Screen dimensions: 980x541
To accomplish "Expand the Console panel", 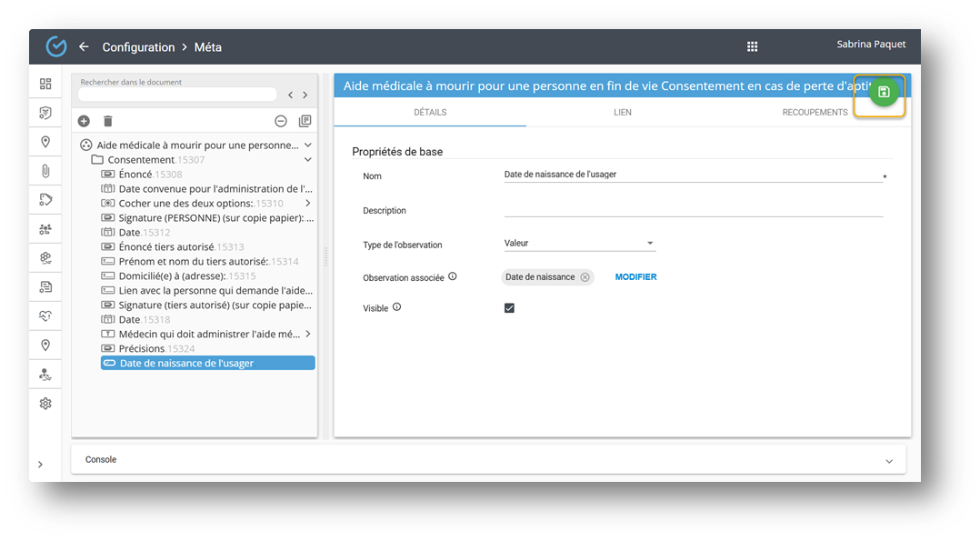I will [x=888, y=461].
